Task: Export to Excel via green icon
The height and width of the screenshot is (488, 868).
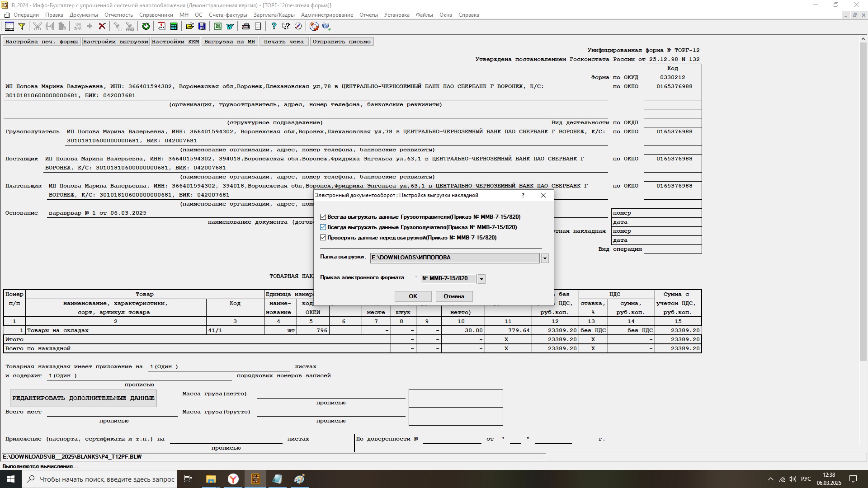Action: tap(217, 27)
